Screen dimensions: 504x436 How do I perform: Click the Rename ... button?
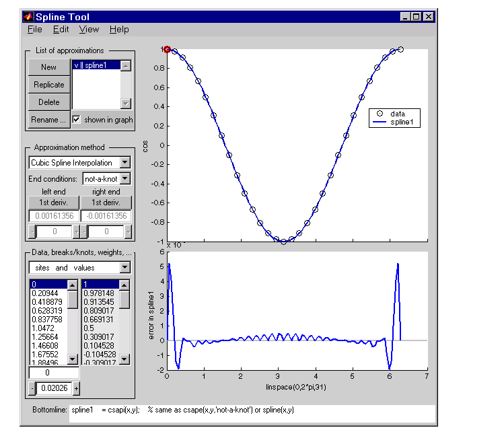[x=48, y=120]
